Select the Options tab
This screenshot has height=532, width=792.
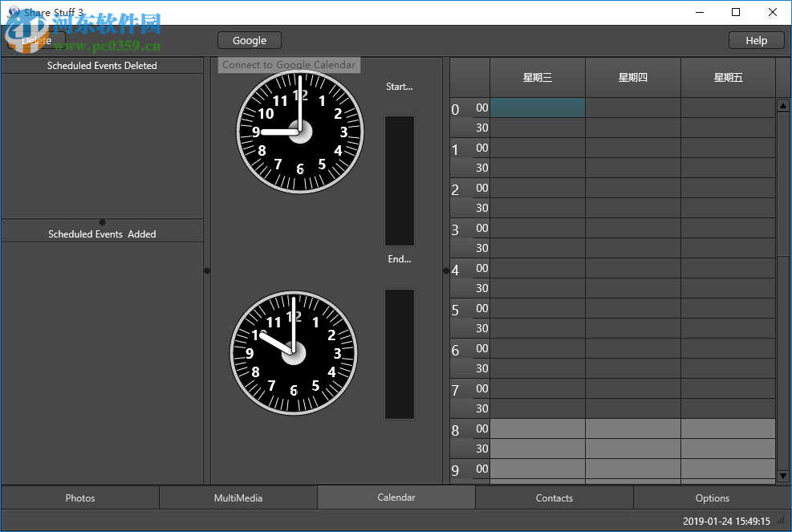(713, 497)
